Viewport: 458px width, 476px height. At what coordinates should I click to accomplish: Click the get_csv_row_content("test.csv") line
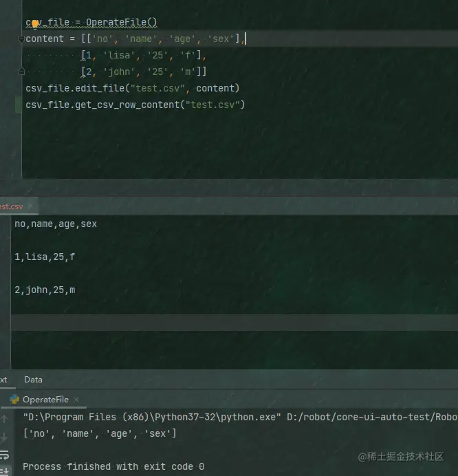[x=135, y=105]
